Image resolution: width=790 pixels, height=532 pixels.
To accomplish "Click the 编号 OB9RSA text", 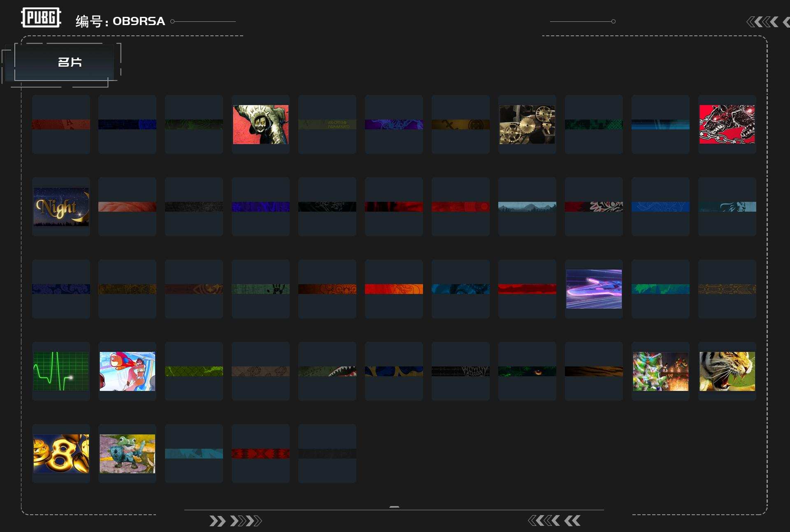I will click(x=120, y=21).
